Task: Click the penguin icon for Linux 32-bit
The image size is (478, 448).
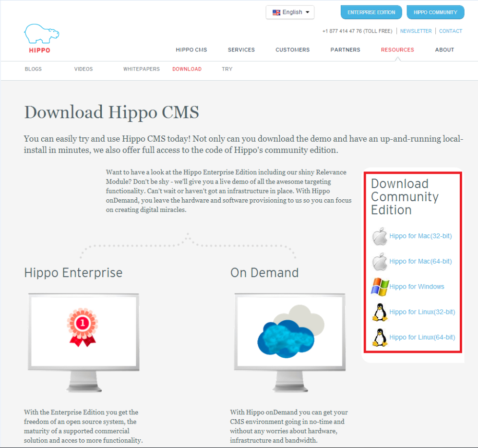Action: [x=380, y=312]
